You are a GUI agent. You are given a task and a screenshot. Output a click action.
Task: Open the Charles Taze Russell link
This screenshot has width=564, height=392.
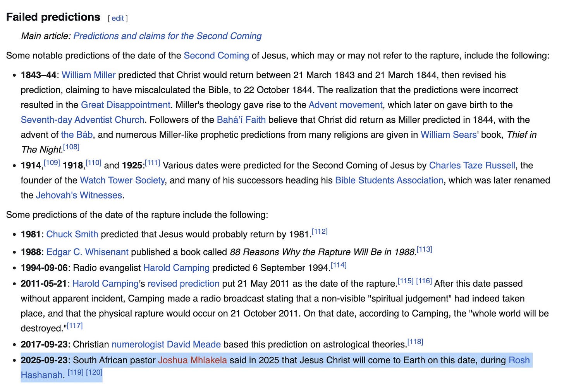click(x=472, y=166)
